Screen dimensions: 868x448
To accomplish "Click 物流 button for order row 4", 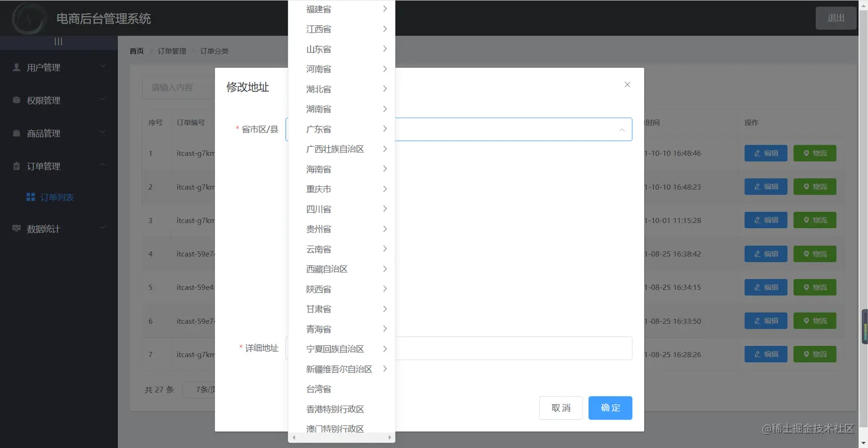I will coord(815,254).
